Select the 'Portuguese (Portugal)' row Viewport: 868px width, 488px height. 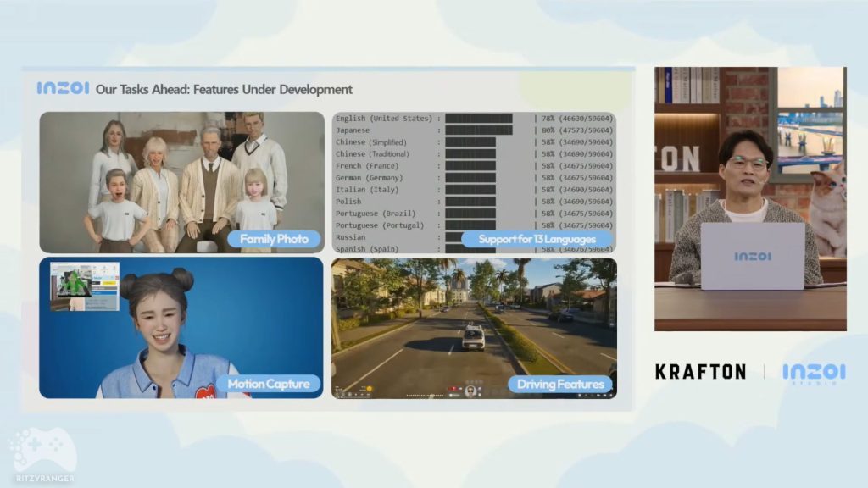[474, 225]
